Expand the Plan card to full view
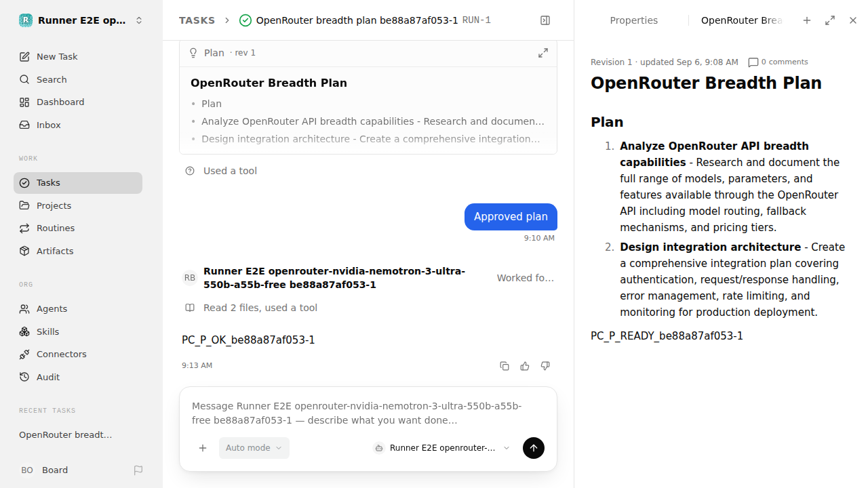Image resolution: width=868 pixels, height=488 pixels. [x=543, y=53]
